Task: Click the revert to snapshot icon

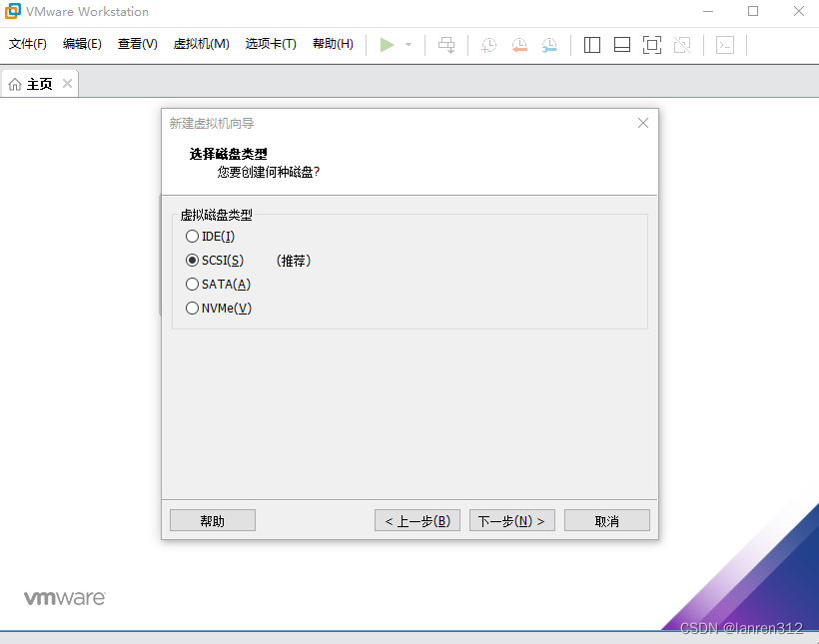Action: click(519, 45)
